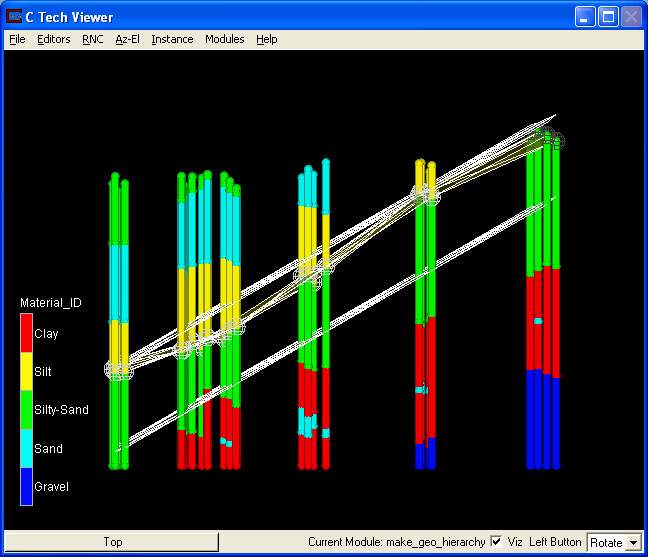Maximize the C Tech Viewer window

(x=608, y=17)
